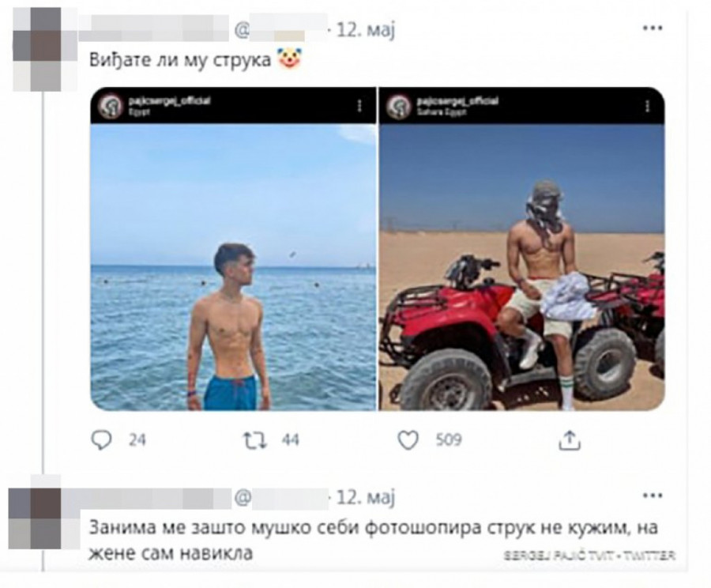
Task: Click the reply tweet's 12. мај date
Action: pyautogui.click(x=366, y=497)
